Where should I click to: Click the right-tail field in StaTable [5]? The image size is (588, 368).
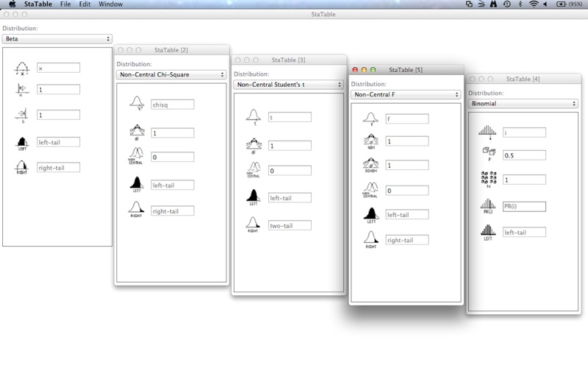point(407,240)
